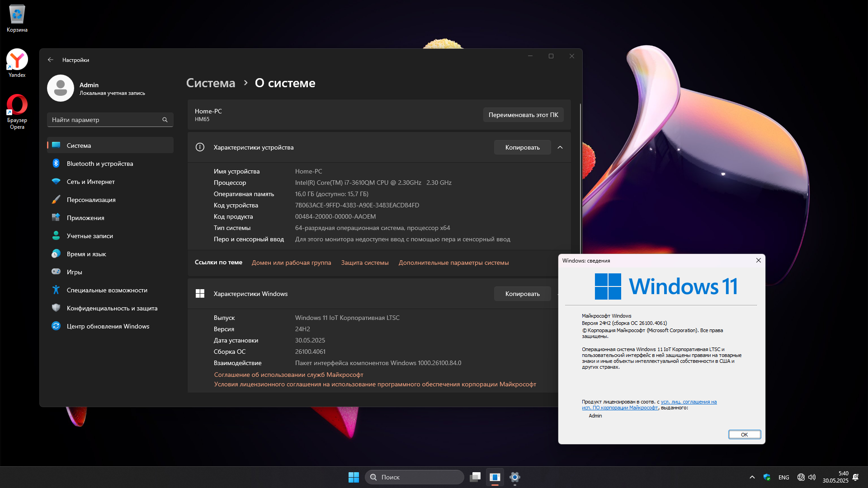Select Сеть и Интернет section
The image size is (868, 488).
coord(90,182)
